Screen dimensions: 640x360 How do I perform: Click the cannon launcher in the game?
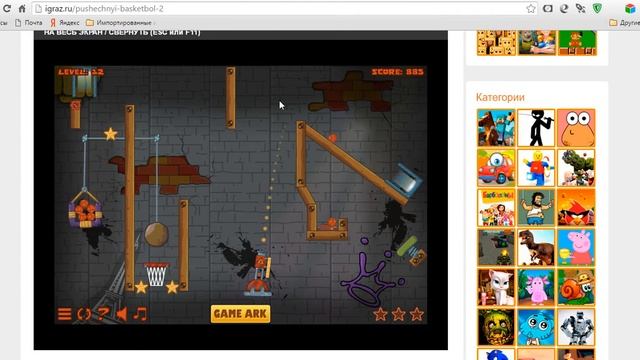(x=258, y=275)
